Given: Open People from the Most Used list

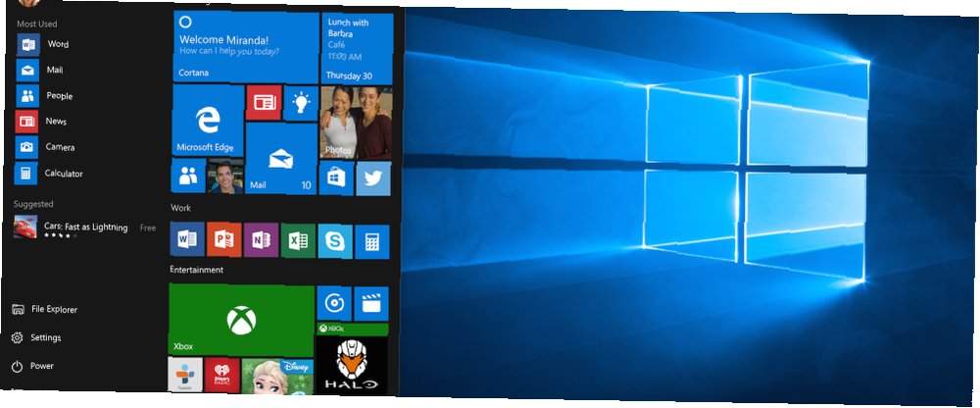Looking at the screenshot, I should (x=45, y=96).
